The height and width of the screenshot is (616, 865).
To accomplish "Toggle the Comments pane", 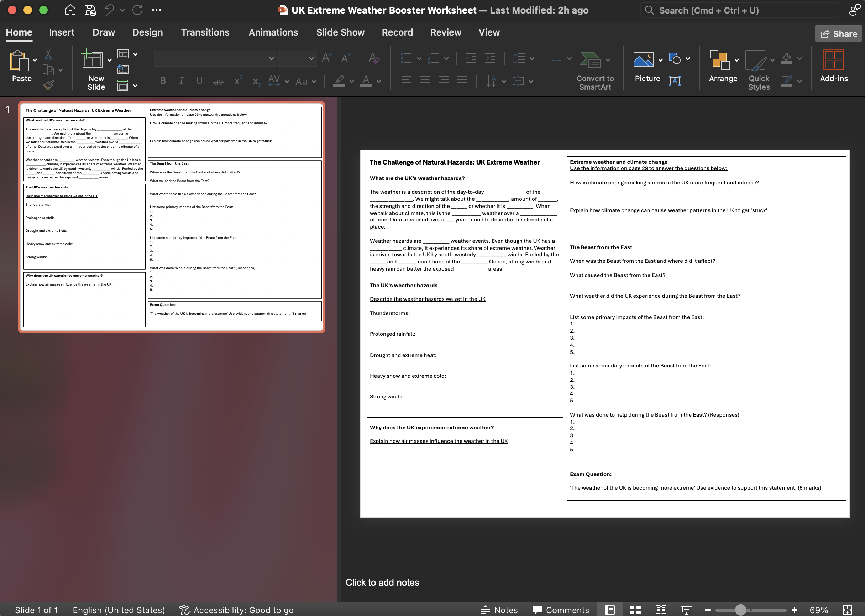I will click(x=561, y=610).
